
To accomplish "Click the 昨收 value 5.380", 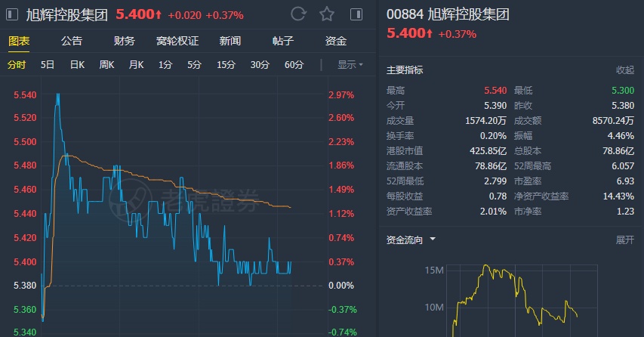I will [x=623, y=106].
